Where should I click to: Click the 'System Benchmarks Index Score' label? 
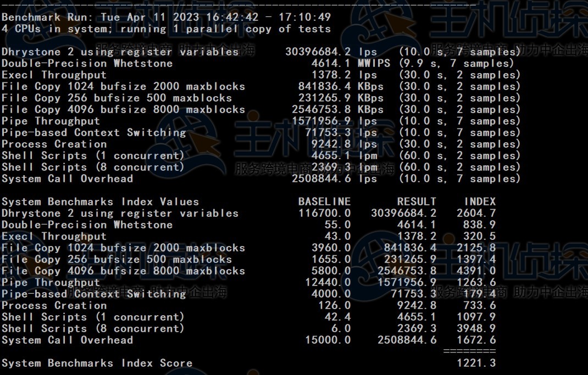click(97, 363)
